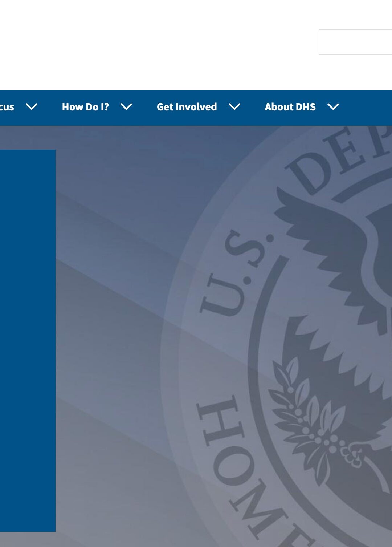Click the search input box in the header
This screenshot has height=547, width=392.
pyautogui.click(x=355, y=42)
